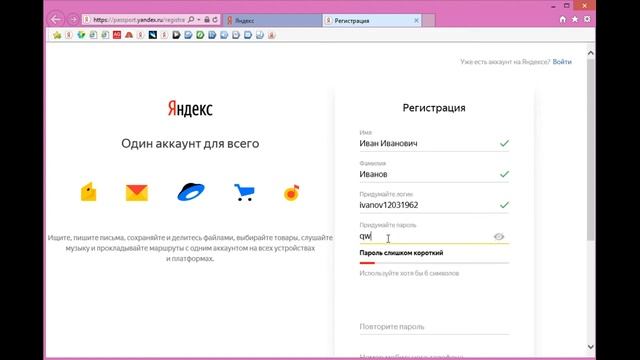Click the blue shopping cart Market icon
This screenshot has height=360, width=640.
244,192
